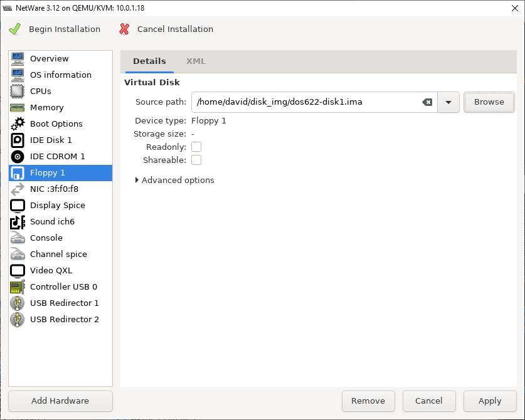The image size is (525, 420).
Task: Enable the Shareable checkbox
Action: click(x=196, y=160)
